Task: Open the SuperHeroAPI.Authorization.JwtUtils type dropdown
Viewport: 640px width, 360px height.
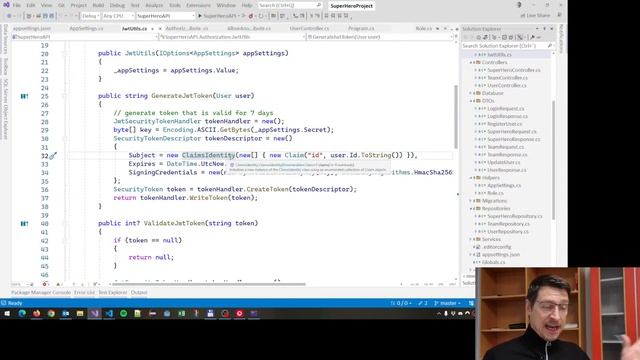Action: pos(232,37)
